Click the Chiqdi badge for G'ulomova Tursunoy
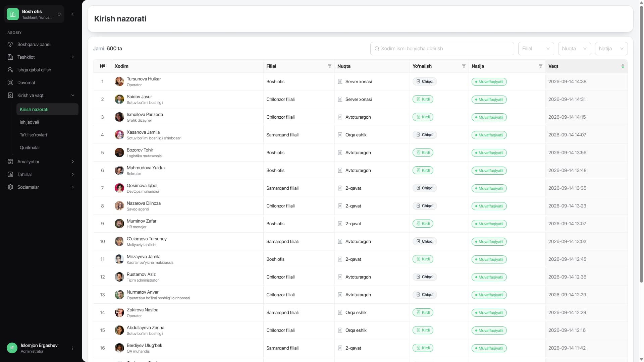Screen dimensions: 644x362 [x=425, y=241]
